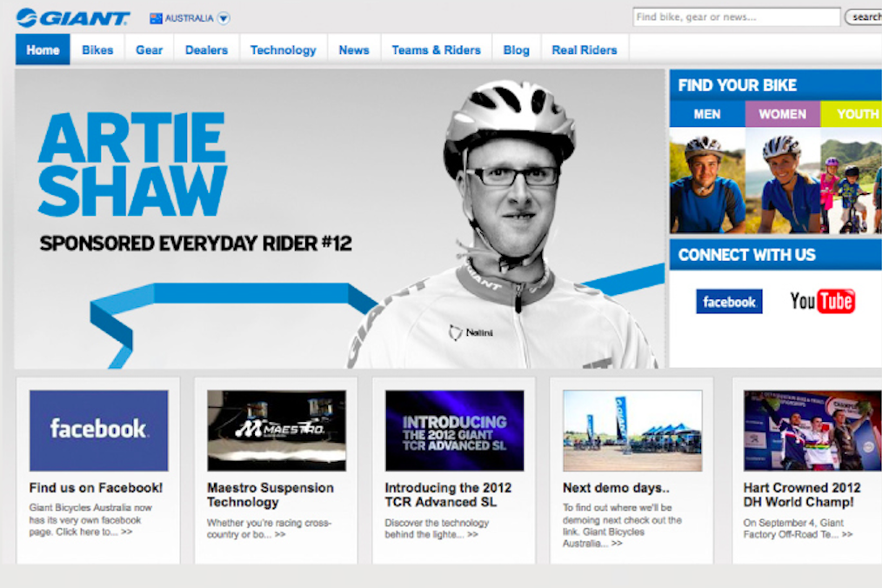
Task: Click the FIND YOUR BIKE header
Action: [776, 85]
